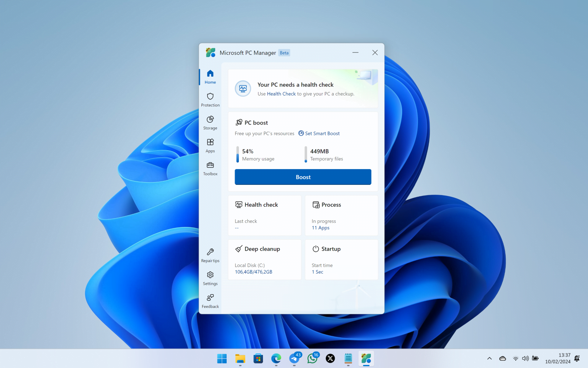Click the PC boost rocket icon
Image resolution: width=588 pixels, height=368 pixels.
tap(239, 122)
